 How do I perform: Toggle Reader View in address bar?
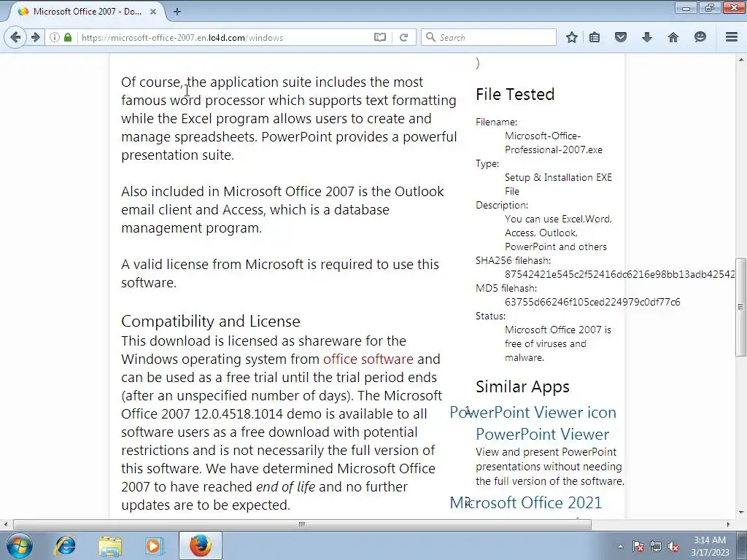379,37
